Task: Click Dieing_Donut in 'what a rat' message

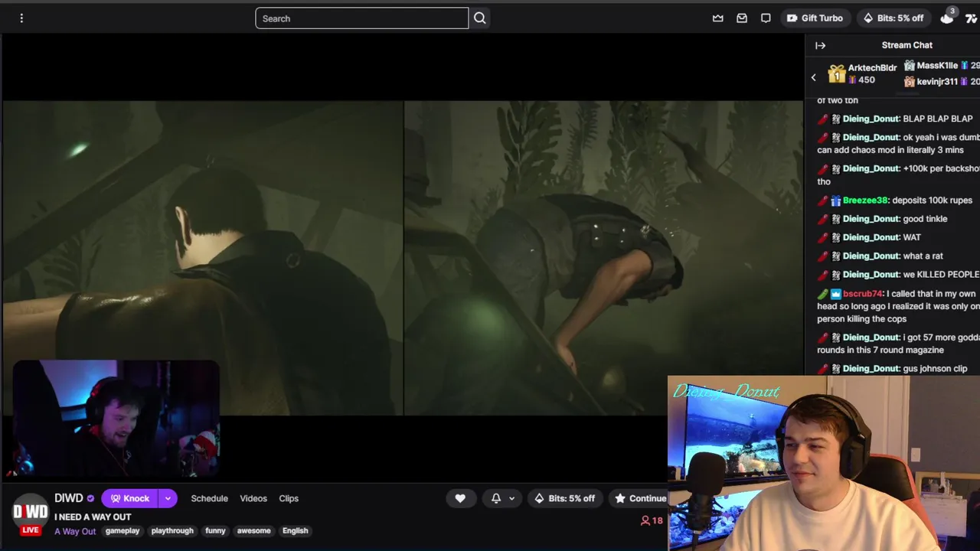Action: (x=871, y=256)
